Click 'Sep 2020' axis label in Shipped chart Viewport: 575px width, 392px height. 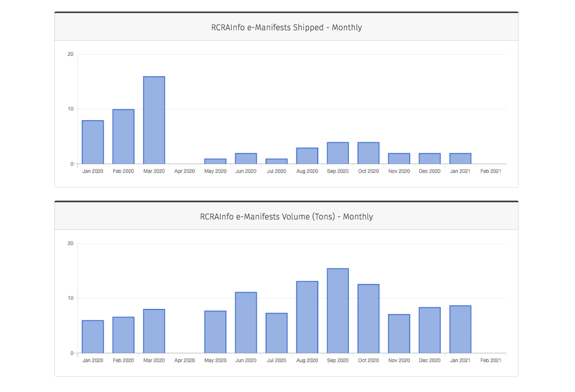point(338,171)
